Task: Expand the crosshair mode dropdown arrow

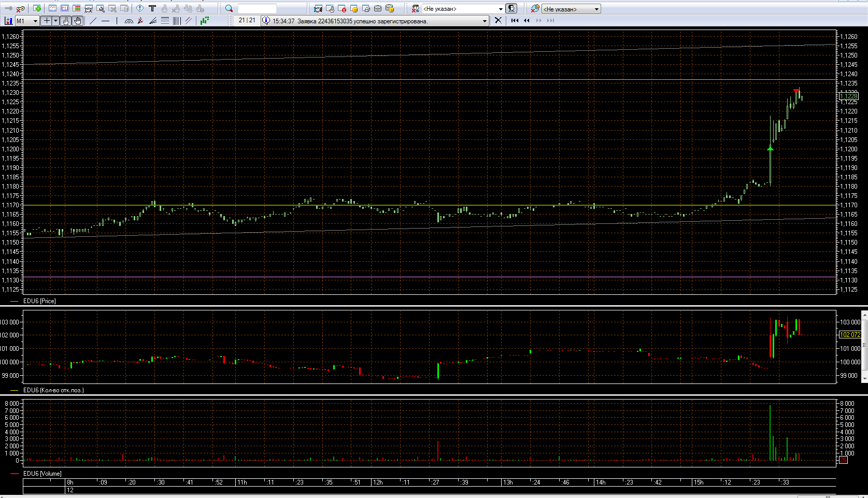Action: pos(55,21)
